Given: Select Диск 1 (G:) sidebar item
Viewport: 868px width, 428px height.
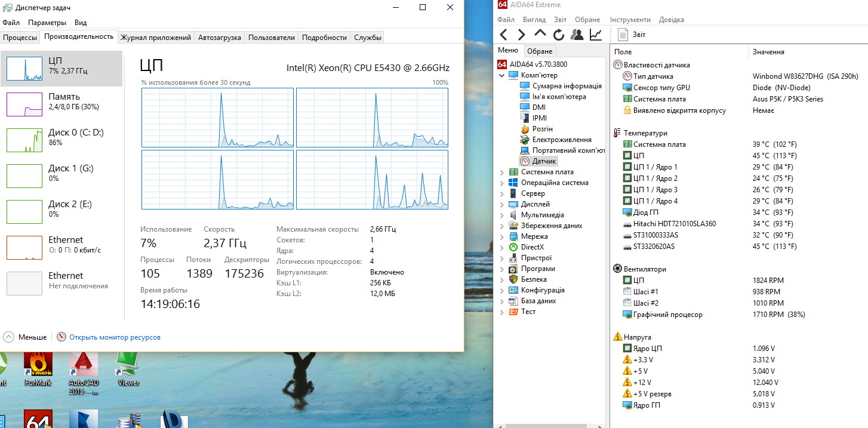Looking at the screenshot, I should (x=62, y=176).
